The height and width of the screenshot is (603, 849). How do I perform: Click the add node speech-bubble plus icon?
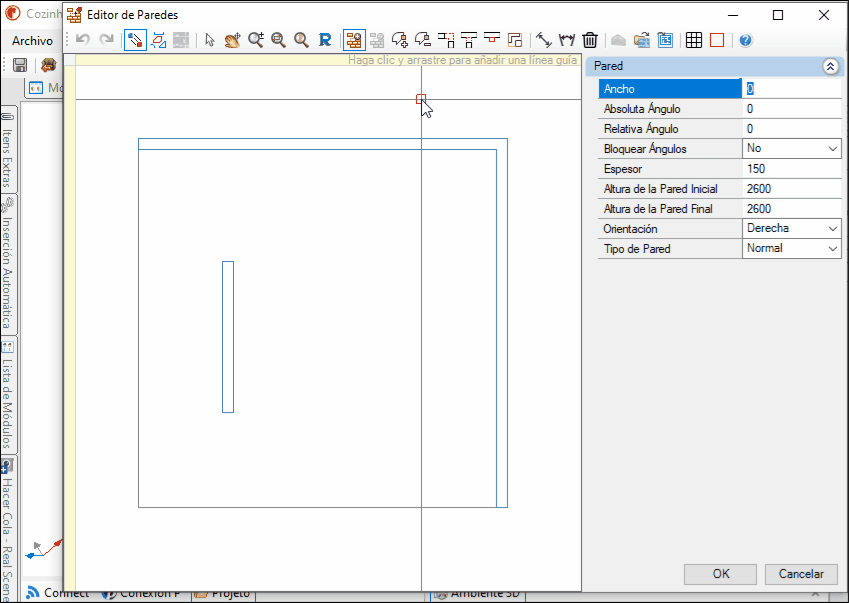400,40
